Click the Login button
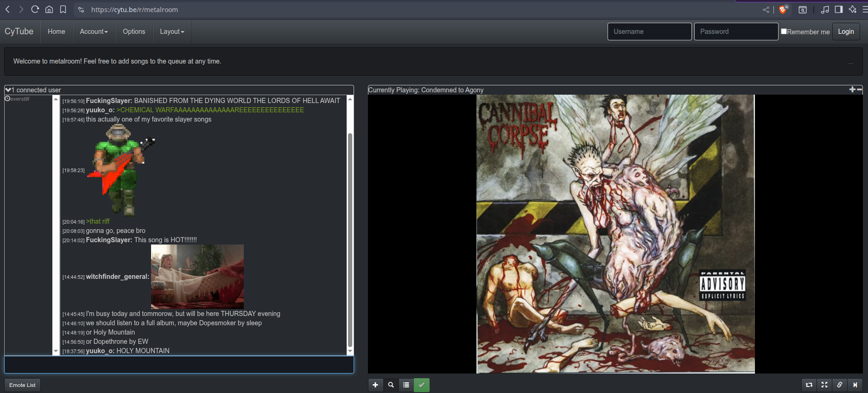This screenshot has height=393, width=868. coord(846,32)
